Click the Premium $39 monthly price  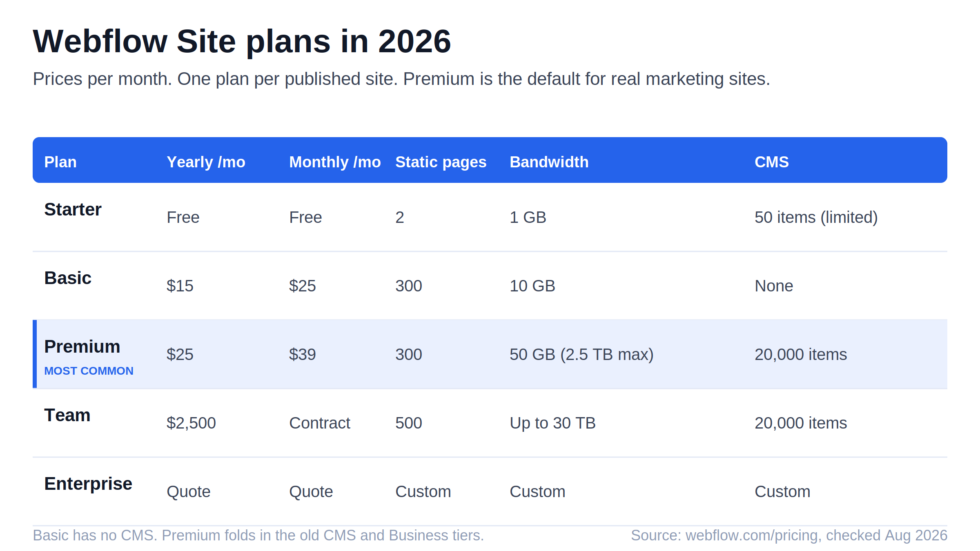[x=302, y=354]
